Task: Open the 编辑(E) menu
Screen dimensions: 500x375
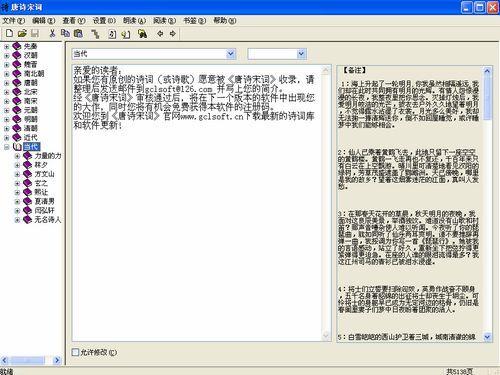Action: click(x=44, y=21)
